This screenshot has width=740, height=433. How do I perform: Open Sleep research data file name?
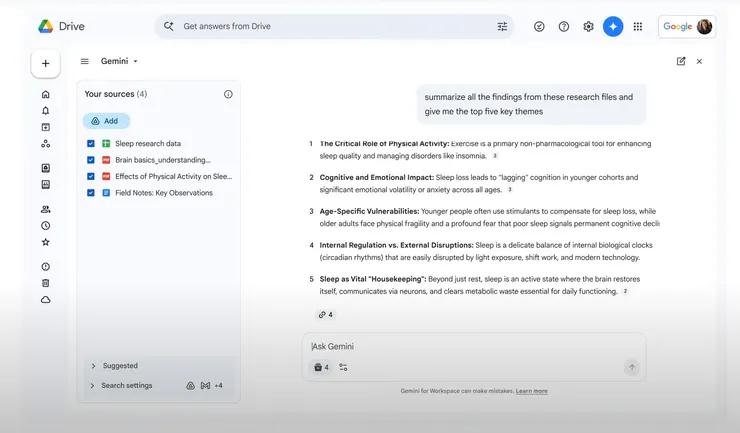148,144
